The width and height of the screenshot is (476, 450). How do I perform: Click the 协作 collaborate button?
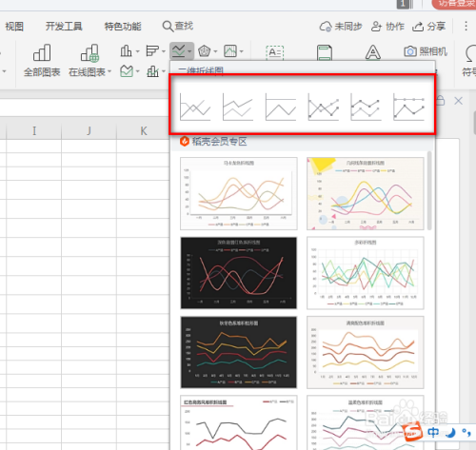387,27
